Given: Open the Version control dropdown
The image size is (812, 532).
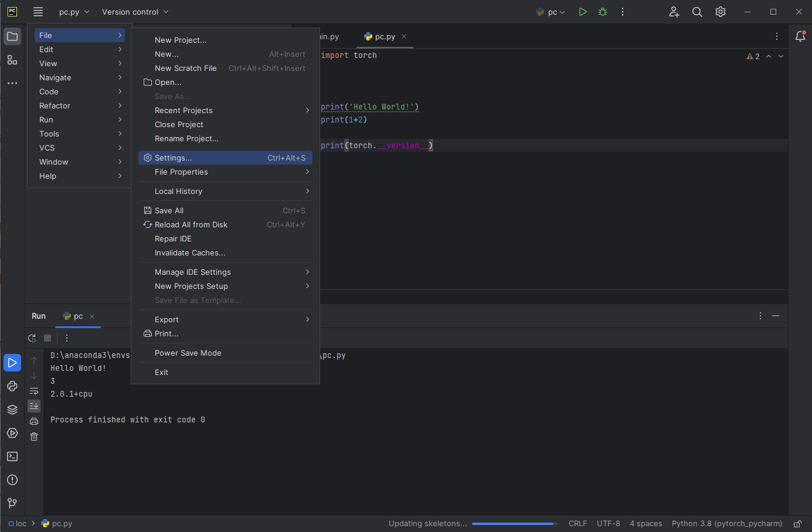Looking at the screenshot, I should tap(135, 12).
